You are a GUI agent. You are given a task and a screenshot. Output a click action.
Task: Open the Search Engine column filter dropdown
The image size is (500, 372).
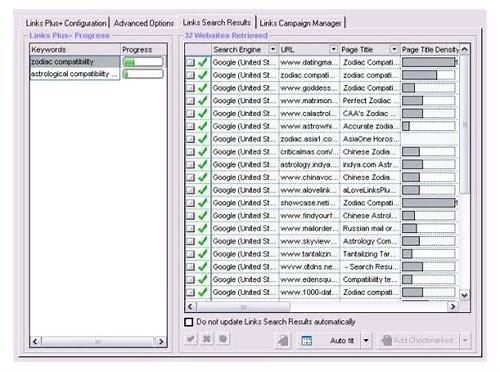point(273,49)
